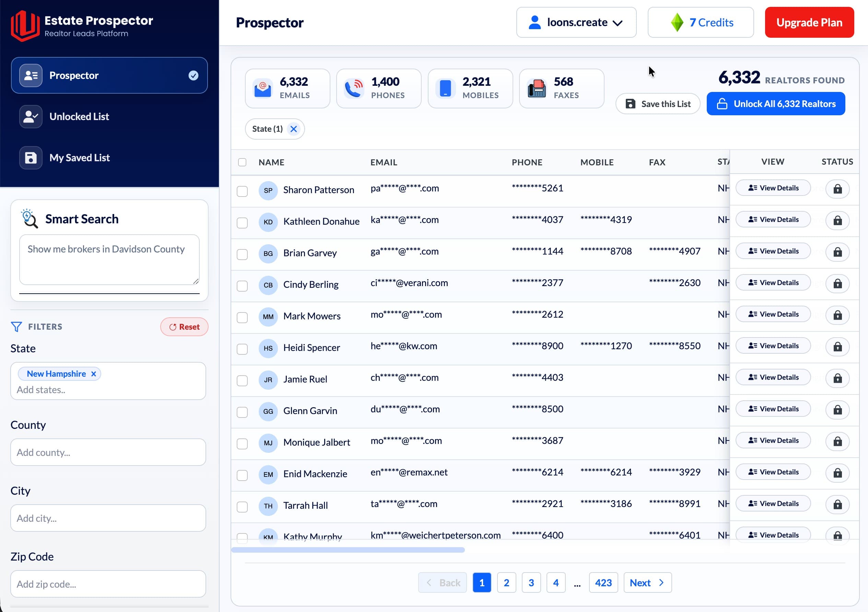Click the emails envelope stat icon
The width and height of the screenshot is (868, 612).
pyautogui.click(x=262, y=88)
